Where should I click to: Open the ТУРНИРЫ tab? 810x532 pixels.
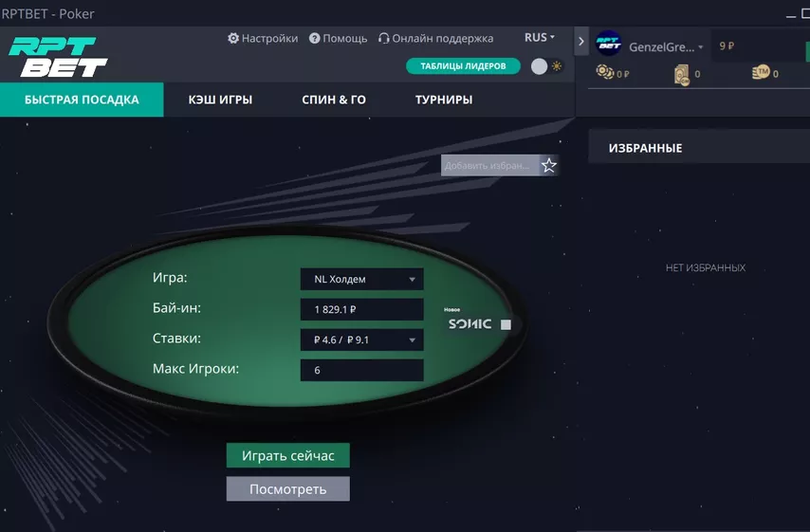tap(444, 100)
